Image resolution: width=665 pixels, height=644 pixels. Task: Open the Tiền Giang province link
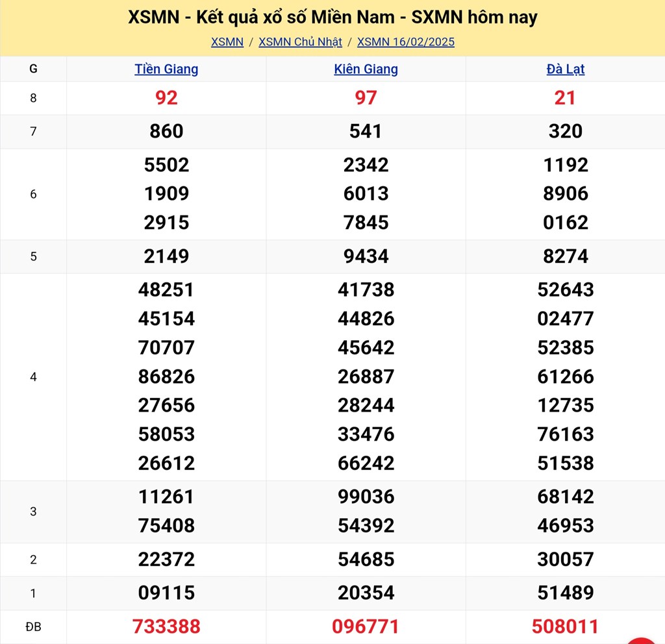(x=166, y=69)
